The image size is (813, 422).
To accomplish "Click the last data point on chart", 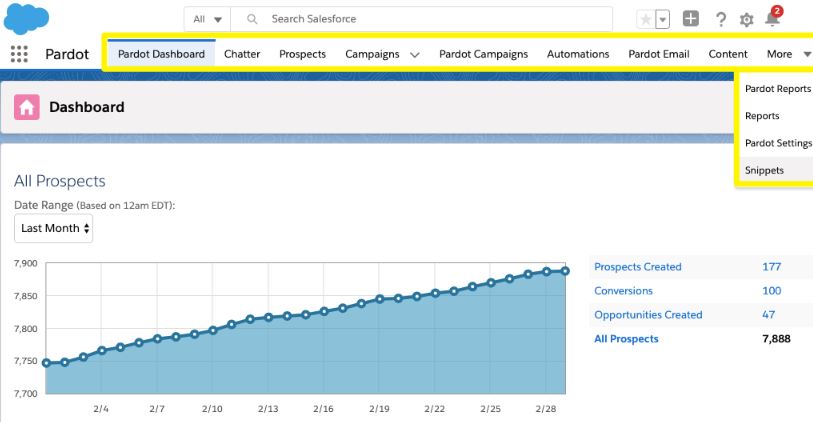I will coord(565,271).
